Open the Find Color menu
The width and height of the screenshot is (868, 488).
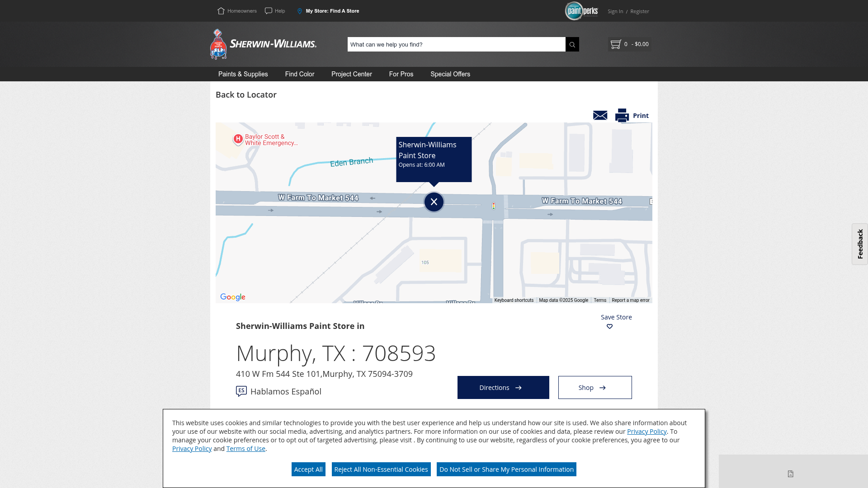point(299,74)
